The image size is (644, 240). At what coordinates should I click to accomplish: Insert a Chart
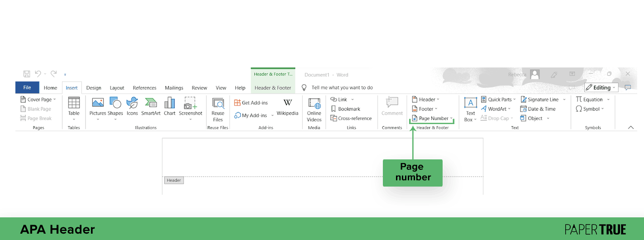[170, 107]
